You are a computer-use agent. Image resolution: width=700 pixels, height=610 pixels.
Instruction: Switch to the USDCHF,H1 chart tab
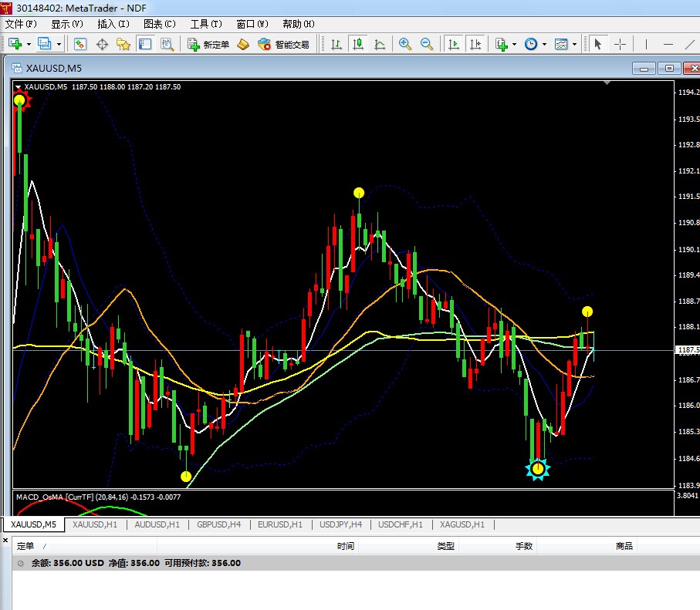pos(401,524)
